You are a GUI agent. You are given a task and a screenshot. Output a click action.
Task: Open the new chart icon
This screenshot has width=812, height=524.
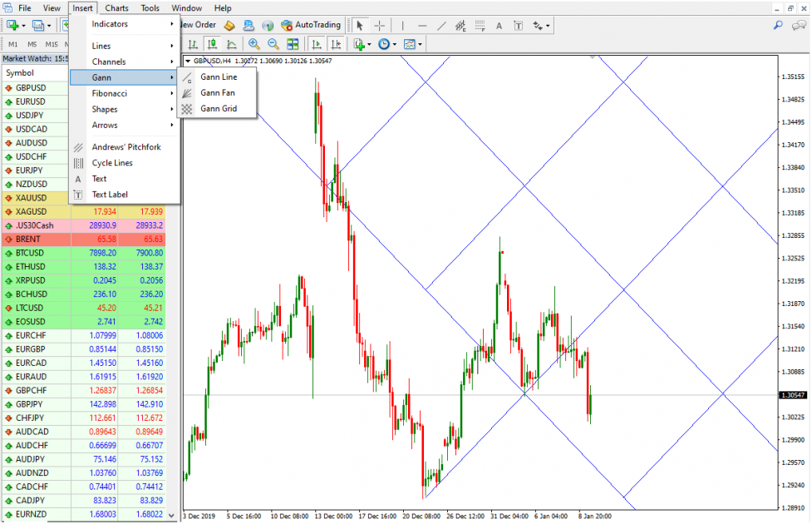click(12, 26)
